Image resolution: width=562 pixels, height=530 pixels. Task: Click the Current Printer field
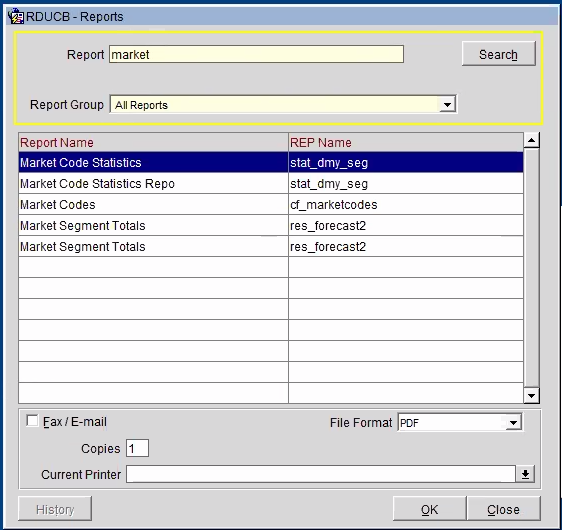point(321,474)
